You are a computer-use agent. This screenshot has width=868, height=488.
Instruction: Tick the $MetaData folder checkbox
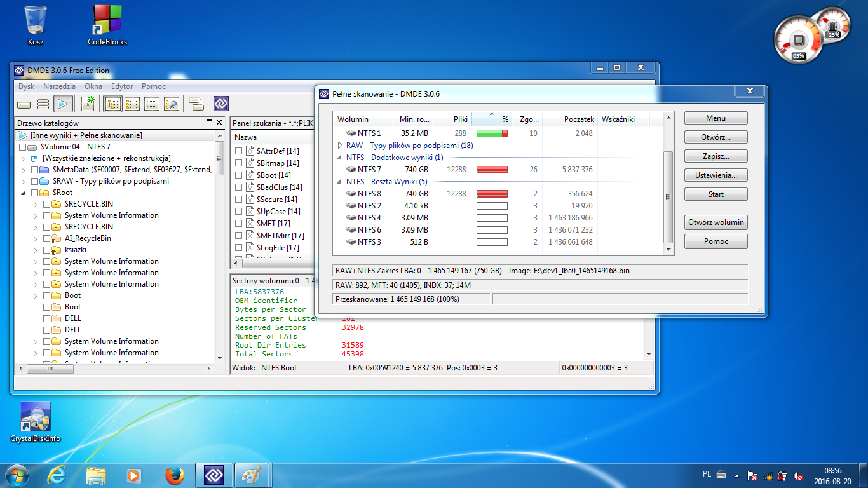(34, 170)
